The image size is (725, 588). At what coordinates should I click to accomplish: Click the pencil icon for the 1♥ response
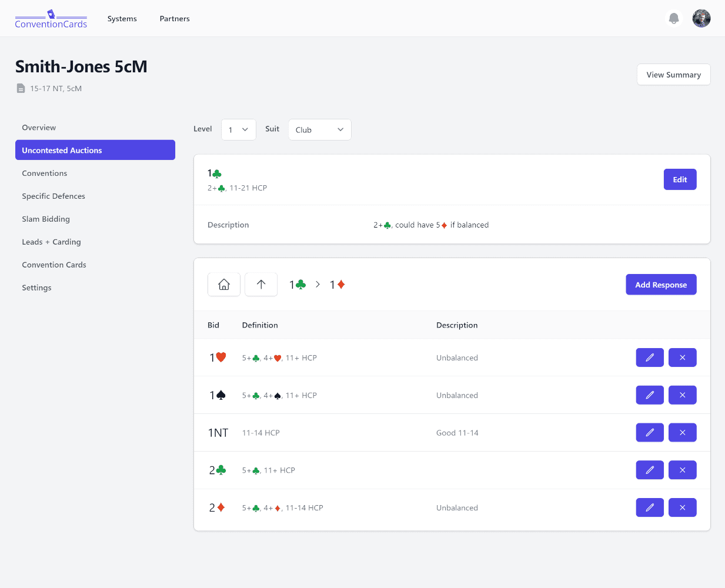pyautogui.click(x=650, y=358)
